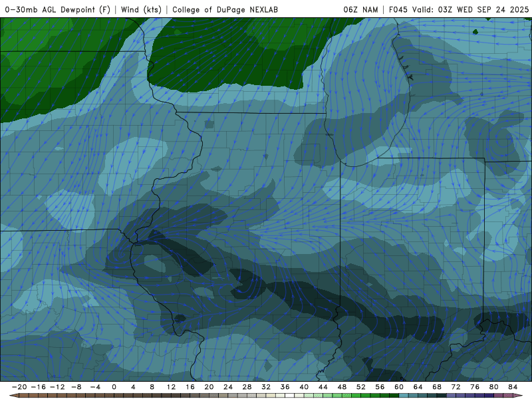
Task: Click the 32 value on the legend
Action: 266,387
